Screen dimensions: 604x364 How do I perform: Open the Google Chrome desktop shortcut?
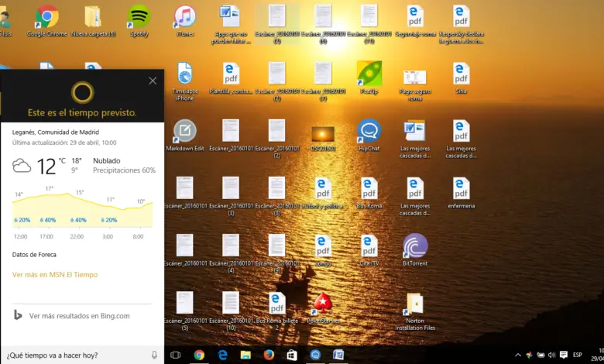47,21
